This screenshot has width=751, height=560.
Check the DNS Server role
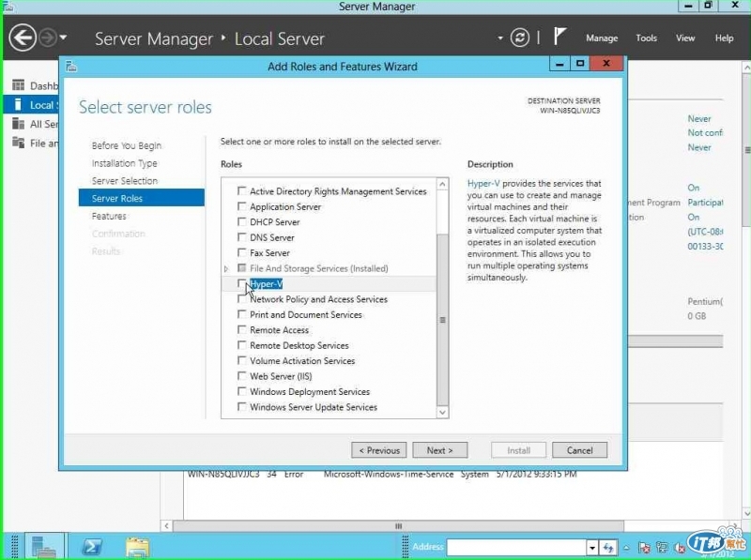[242, 237]
